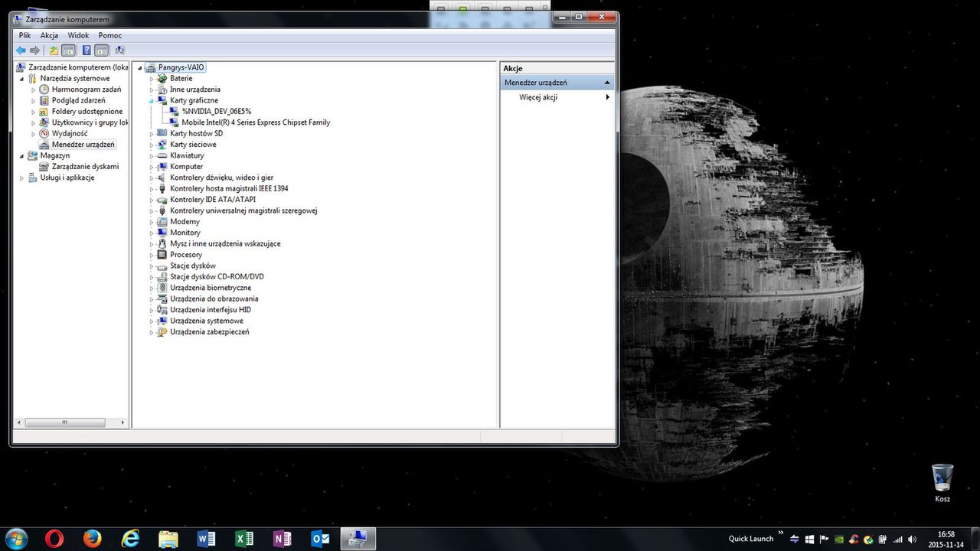This screenshot has height=551, width=980.
Task: Click the Stacje dysków CD-ROM/DVD icon
Action: tap(162, 277)
